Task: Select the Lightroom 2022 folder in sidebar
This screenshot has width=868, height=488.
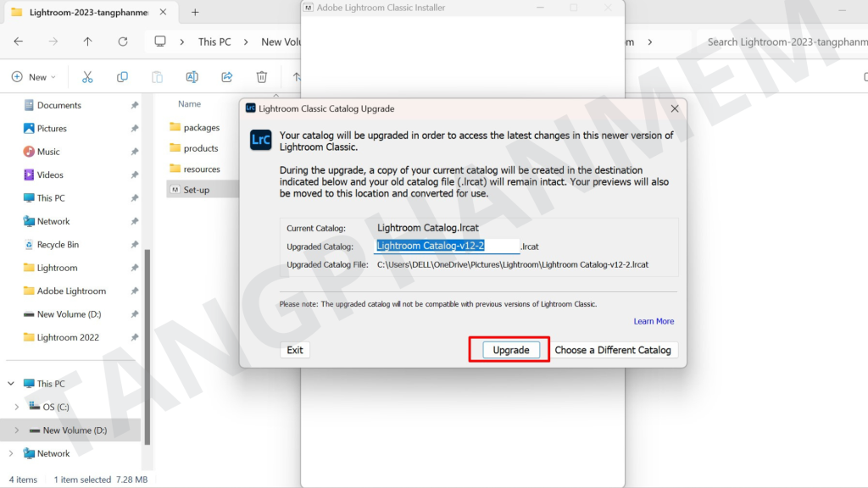Action: [68, 337]
